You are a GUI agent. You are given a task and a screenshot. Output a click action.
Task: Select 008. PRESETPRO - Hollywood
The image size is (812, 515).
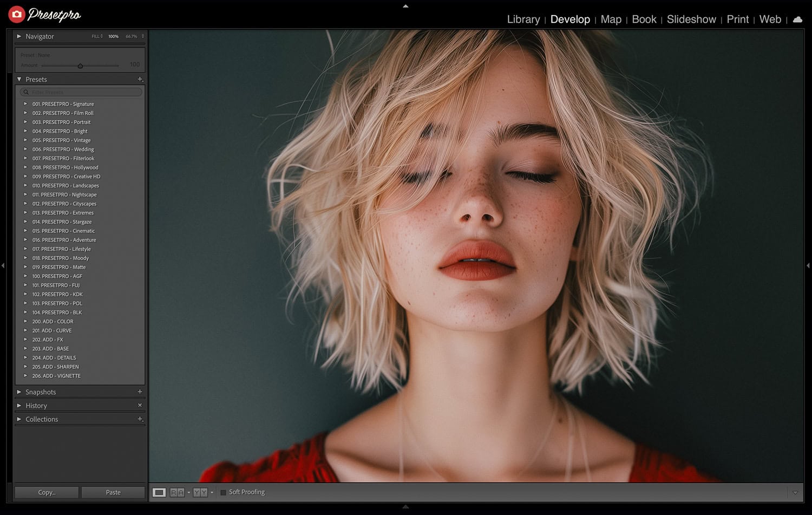point(65,167)
